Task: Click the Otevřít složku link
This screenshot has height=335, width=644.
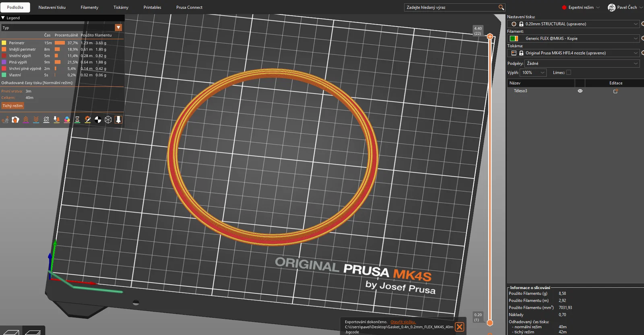Action: click(403, 322)
